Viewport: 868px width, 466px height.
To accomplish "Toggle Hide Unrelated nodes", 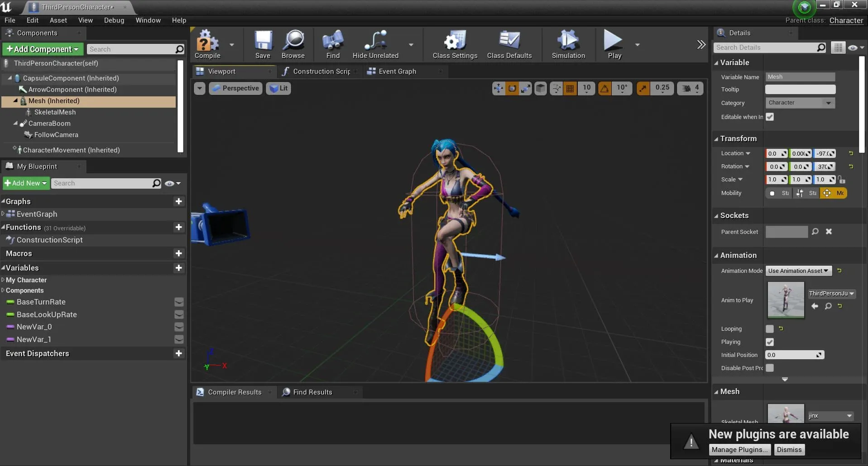I will pos(375,44).
